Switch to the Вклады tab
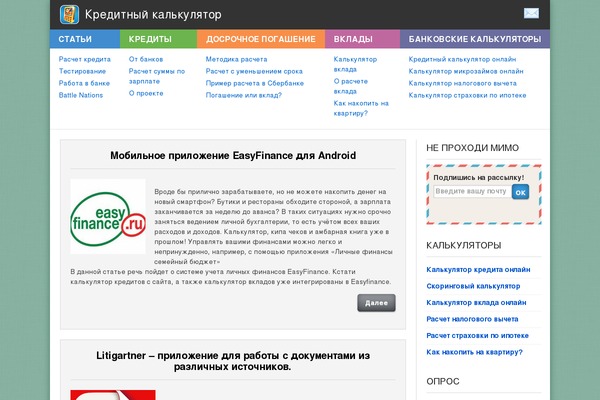This screenshot has width=600, height=400. coord(362,39)
